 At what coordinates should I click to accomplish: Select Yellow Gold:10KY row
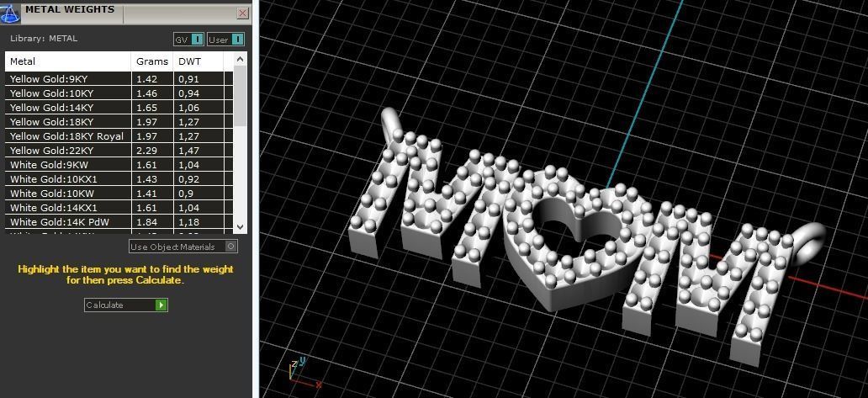coord(119,93)
